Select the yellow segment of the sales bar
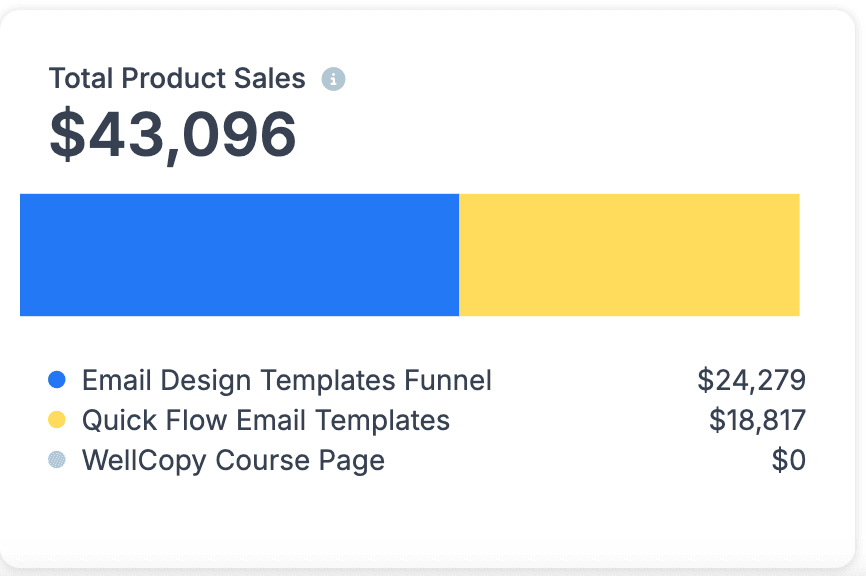 tap(629, 255)
